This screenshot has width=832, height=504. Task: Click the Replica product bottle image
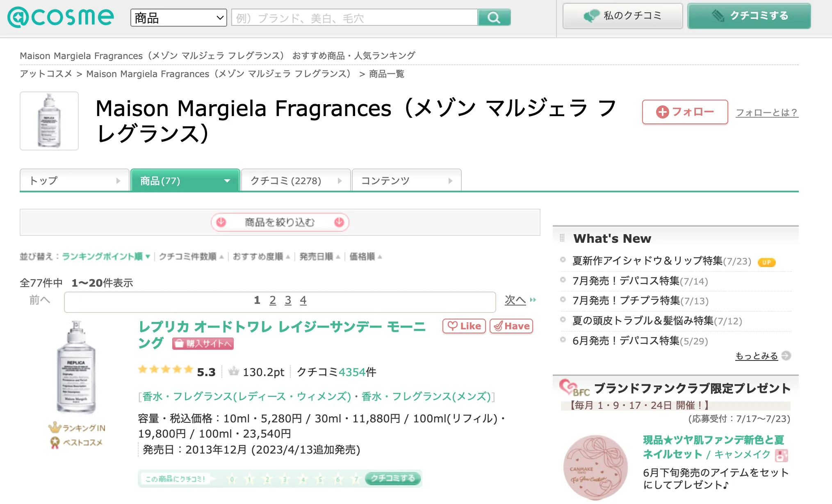tap(76, 367)
